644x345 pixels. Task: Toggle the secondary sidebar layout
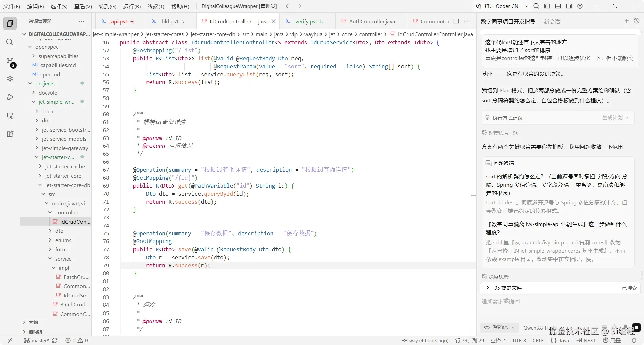coord(569,6)
